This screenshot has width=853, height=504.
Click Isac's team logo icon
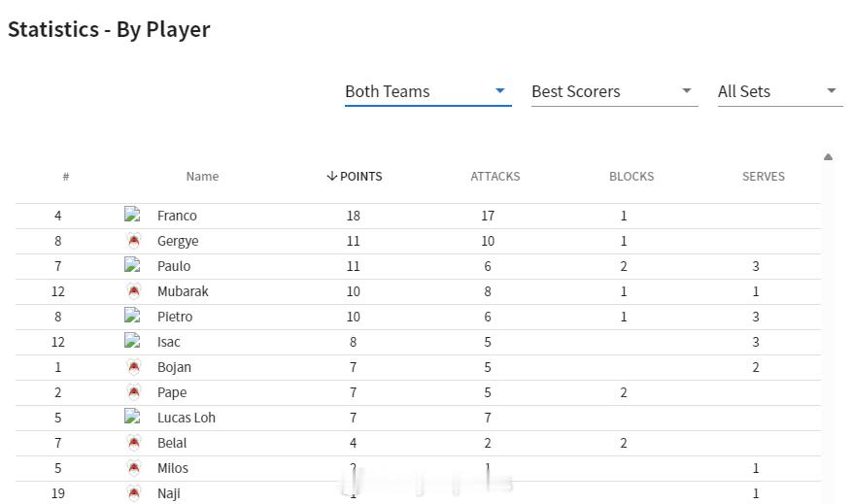click(133, 342)
